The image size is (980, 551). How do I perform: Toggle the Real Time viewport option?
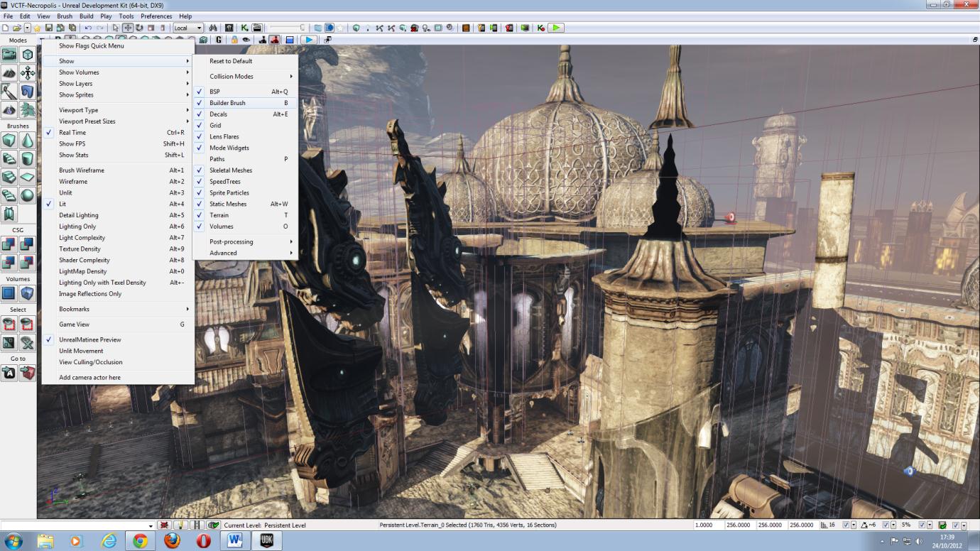pos(75,132)
